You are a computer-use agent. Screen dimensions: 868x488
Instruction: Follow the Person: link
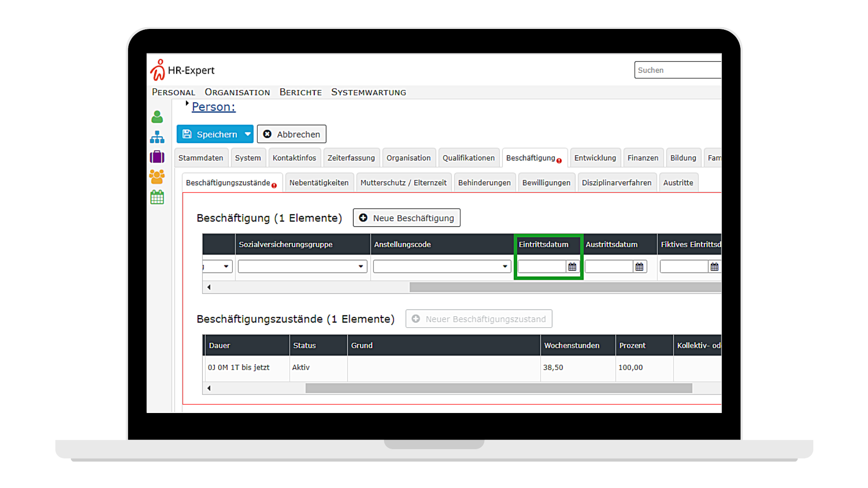pyautogui.click(x=213, y=107)
